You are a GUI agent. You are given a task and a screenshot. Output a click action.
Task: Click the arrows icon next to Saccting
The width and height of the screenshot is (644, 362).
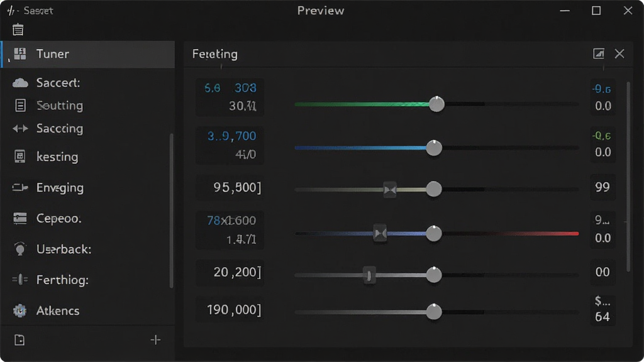20,129
